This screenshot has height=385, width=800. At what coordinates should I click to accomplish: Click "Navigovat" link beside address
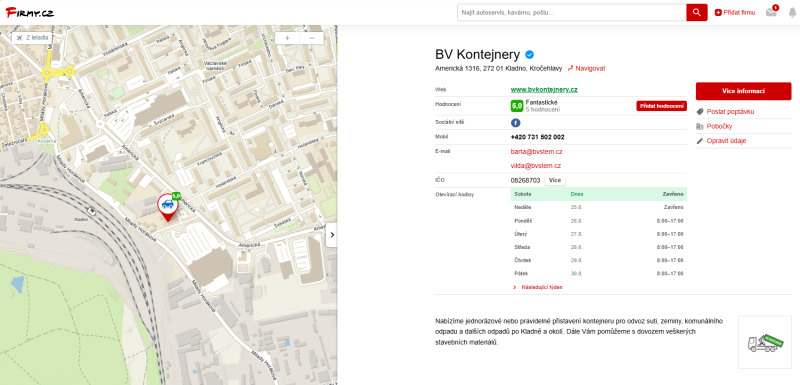click(586, 68)
